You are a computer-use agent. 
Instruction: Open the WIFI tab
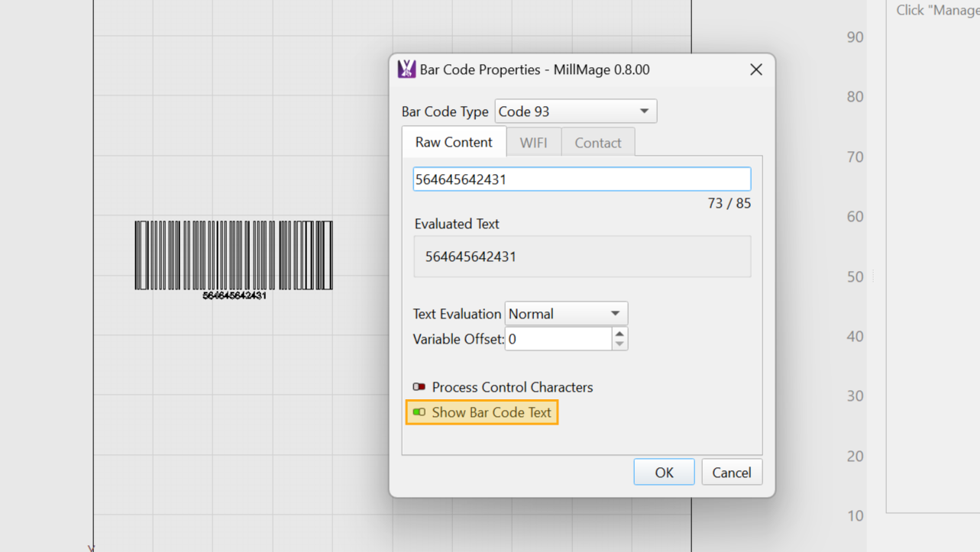[533, 143]
